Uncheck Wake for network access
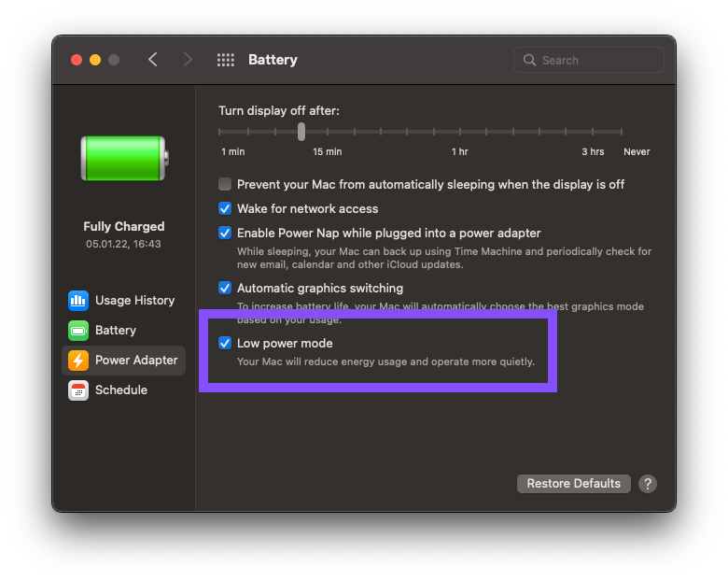The image size is (728, 581). pos(225,209)
